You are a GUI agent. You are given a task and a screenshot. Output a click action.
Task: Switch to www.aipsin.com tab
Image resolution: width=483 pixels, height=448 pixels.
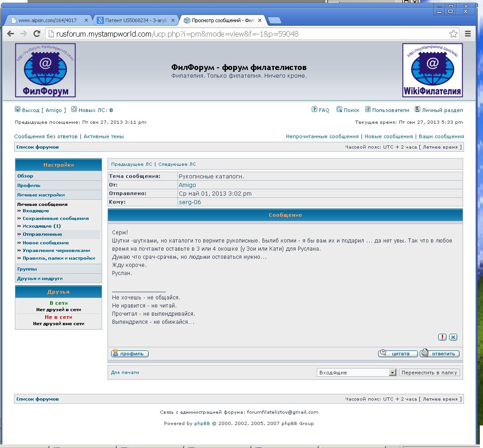[47, 20]
